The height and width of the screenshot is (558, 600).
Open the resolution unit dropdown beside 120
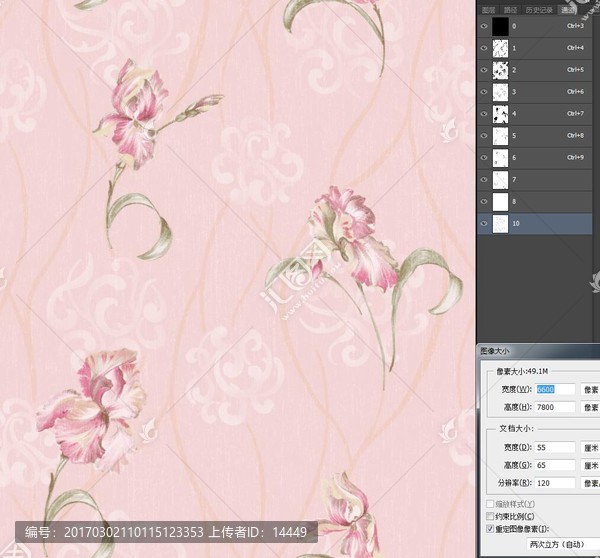pyautogui.click(x=590, y=483)
